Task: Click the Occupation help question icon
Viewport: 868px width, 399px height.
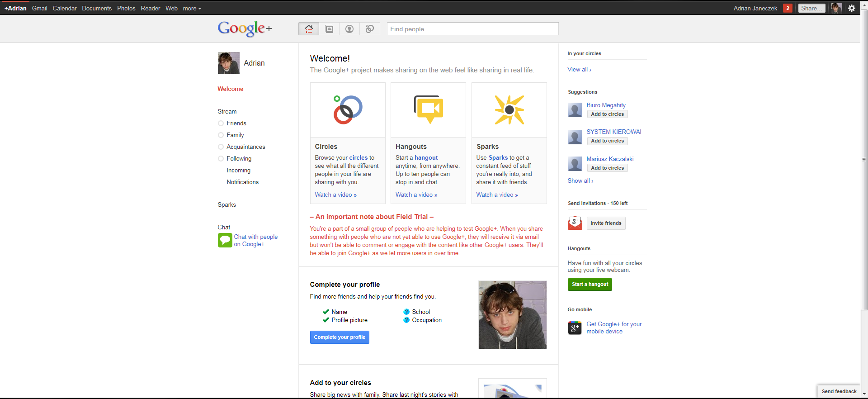Action: [406, 320]
